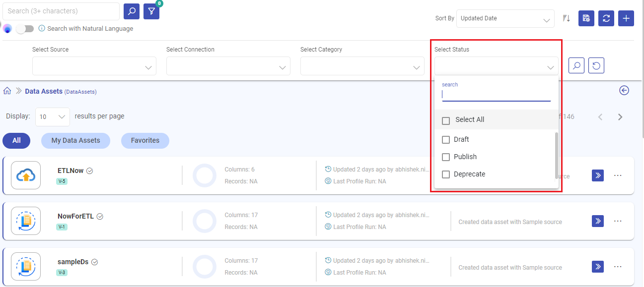Click the plus icon to add new asset
This screenshot has height=287, width=644.
pyautogui.click(x=626, y=18)
